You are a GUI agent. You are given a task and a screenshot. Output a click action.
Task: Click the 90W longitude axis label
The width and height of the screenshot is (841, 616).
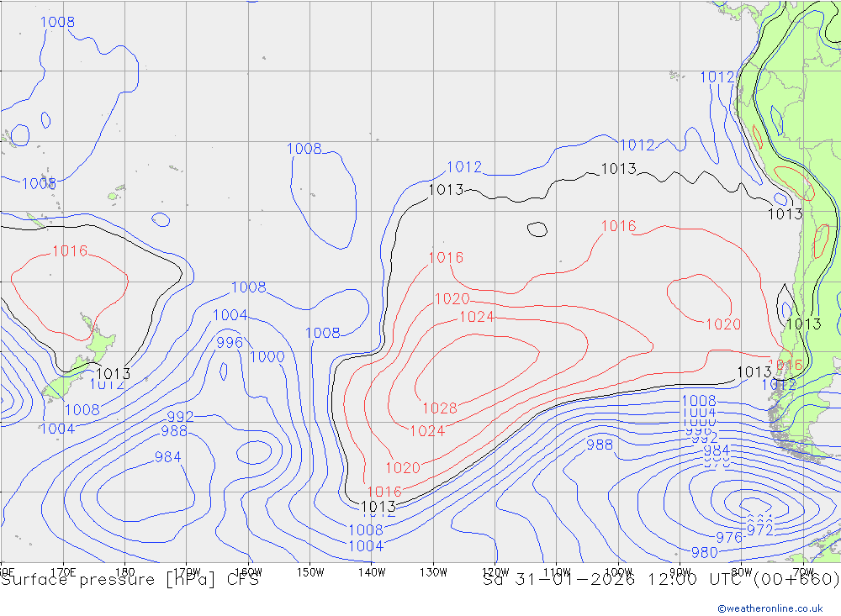(x=680, y=572)
